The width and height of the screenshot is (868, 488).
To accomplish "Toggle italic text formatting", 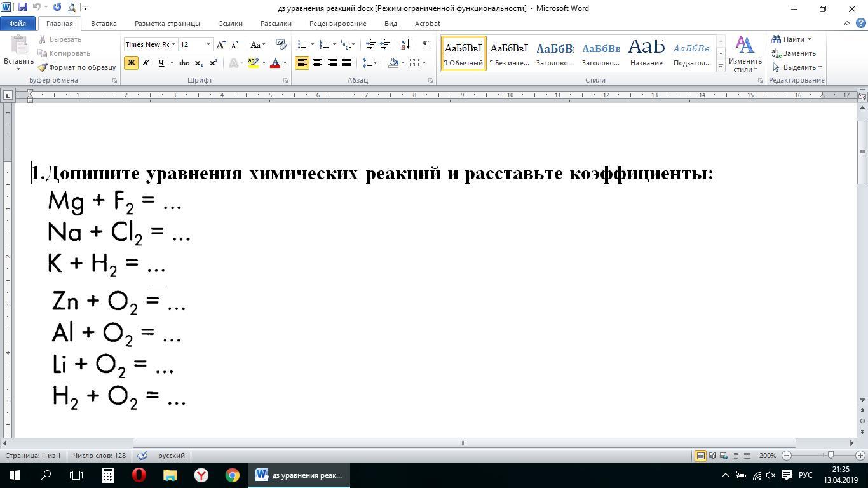I will pyautogui.click(x=146, y=63).
